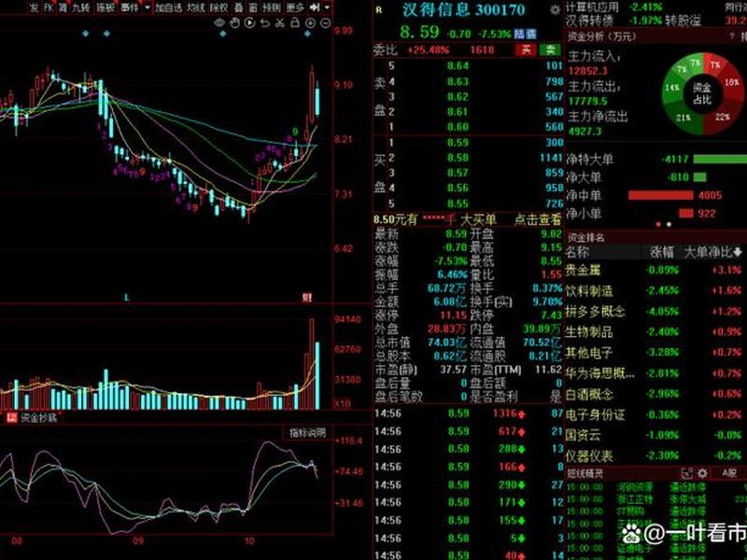Click buy level 5 price 8.55

point(458,203)
